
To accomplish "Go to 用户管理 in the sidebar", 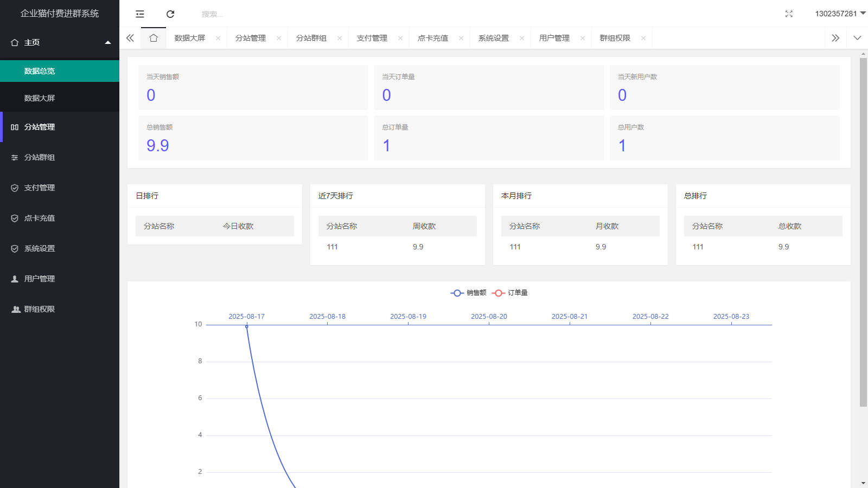I will (x=40, y=279).
